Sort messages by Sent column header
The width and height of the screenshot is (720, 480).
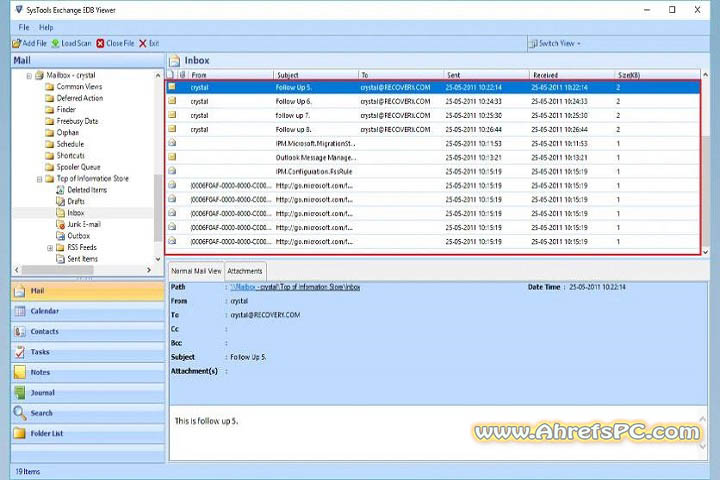487,75
